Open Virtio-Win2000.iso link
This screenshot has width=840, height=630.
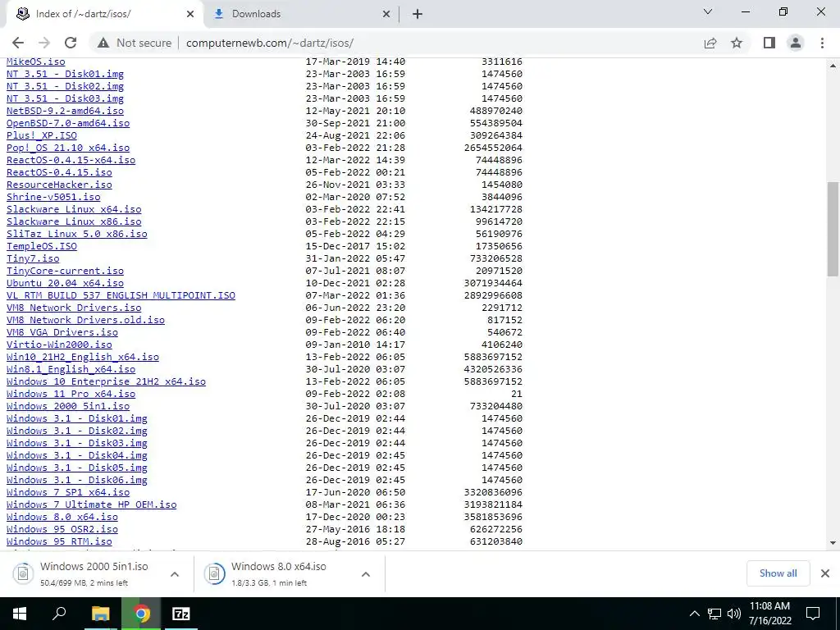59,345
